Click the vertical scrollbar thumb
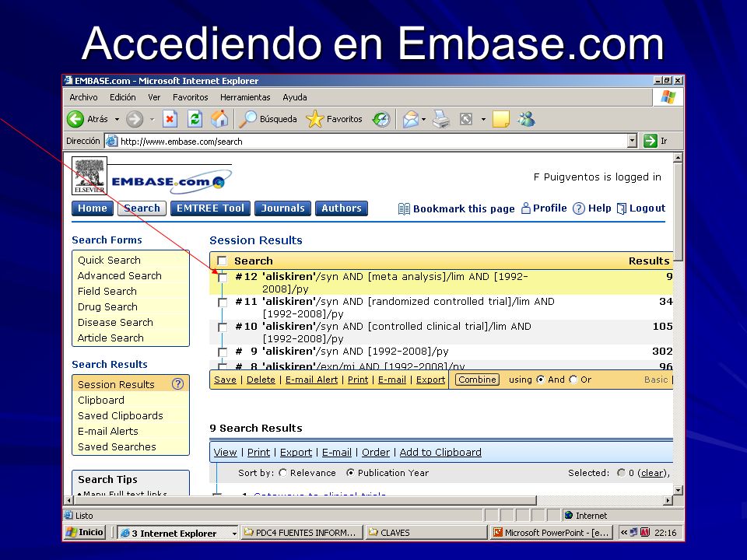This screenshot has width=747, height=560. click(679, 212)
